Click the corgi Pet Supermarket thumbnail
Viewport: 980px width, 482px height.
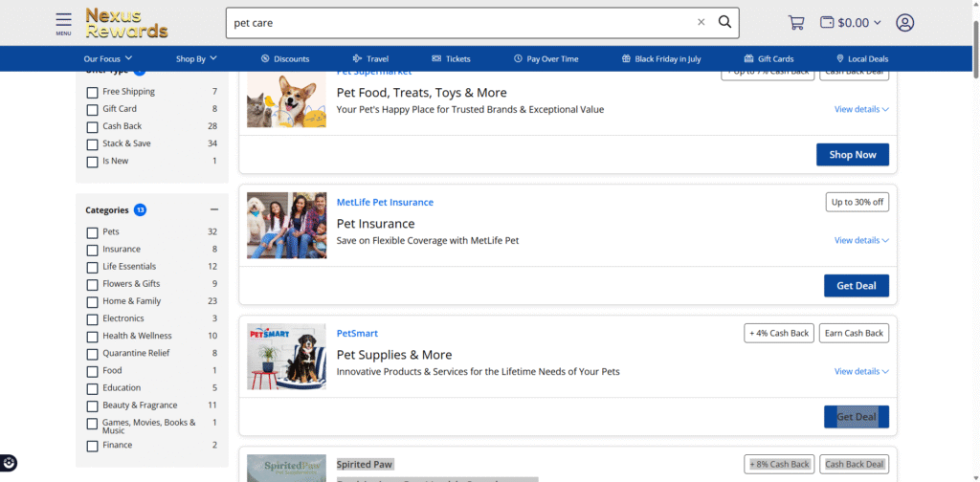[x=286, y=99]
